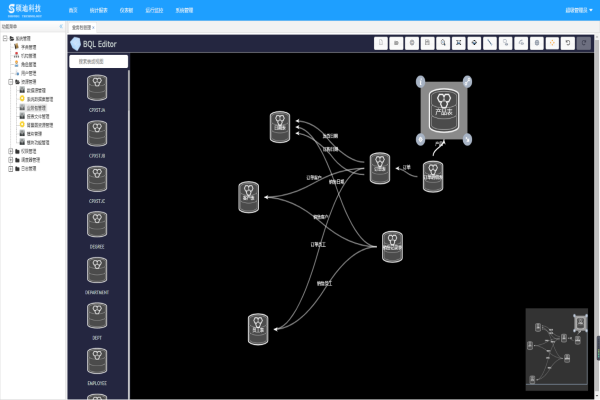
Task: Select the CPJSTJA table in the palette
Action: coord(97,93)
